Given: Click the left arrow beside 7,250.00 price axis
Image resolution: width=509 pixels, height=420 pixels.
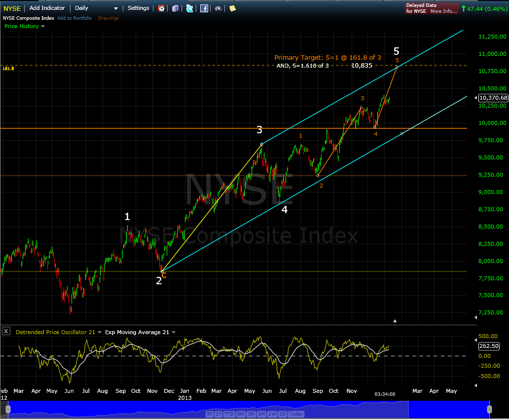Looking at the screenshot, I should click(x=475, y=317).
